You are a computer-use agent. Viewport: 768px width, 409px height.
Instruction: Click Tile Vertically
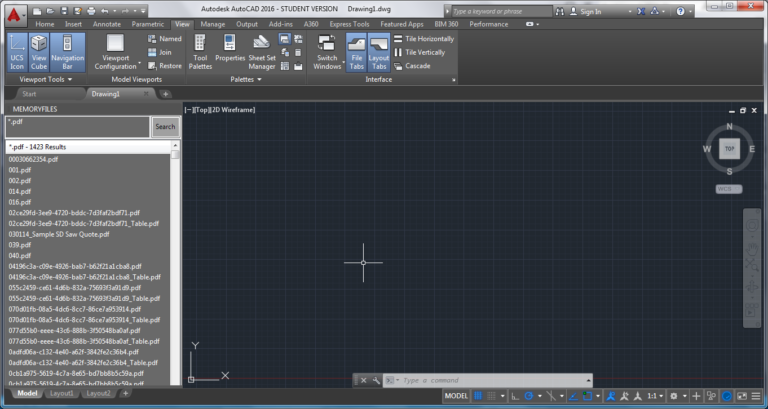point(420,52)
